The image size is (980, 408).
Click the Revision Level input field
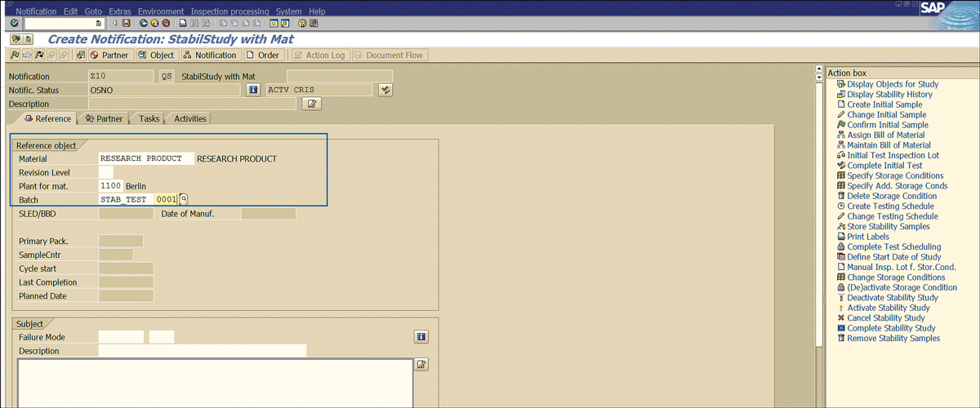106,172
